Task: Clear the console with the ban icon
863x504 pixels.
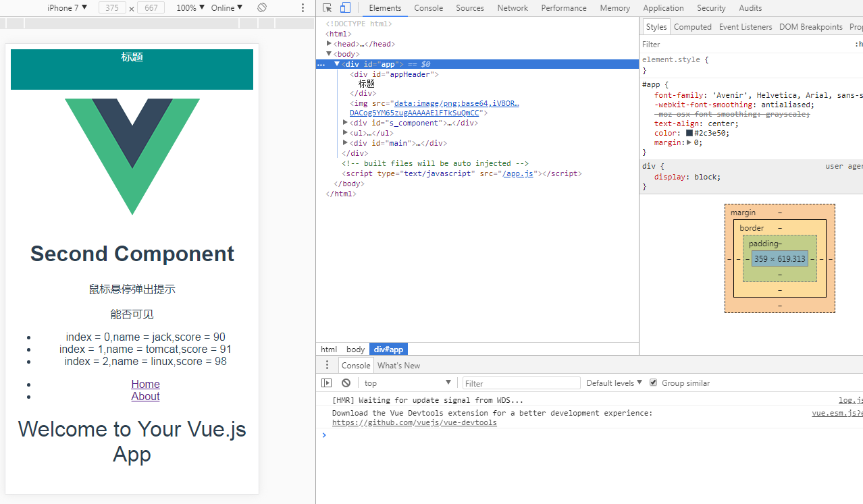Action: [346, 383]
